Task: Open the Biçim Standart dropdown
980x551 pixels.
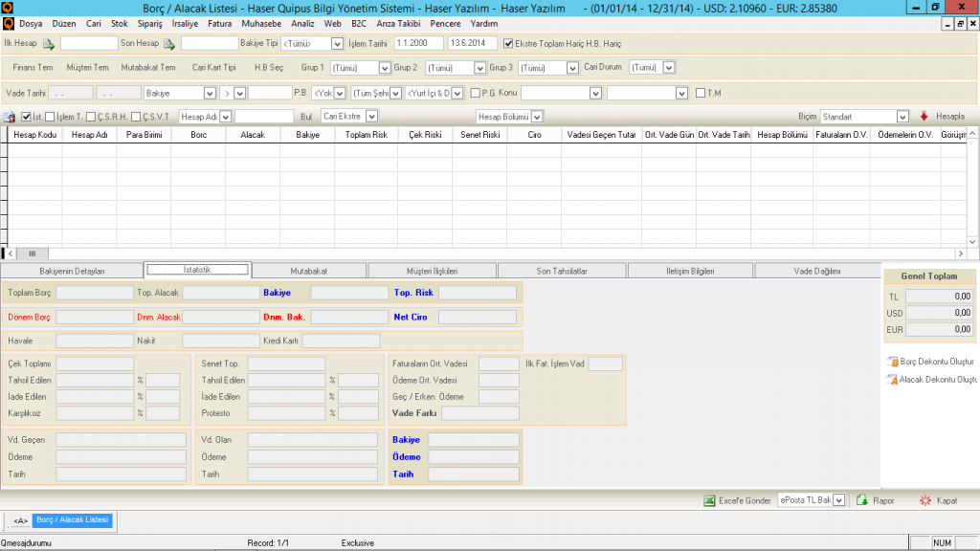Action: [902, 117]
